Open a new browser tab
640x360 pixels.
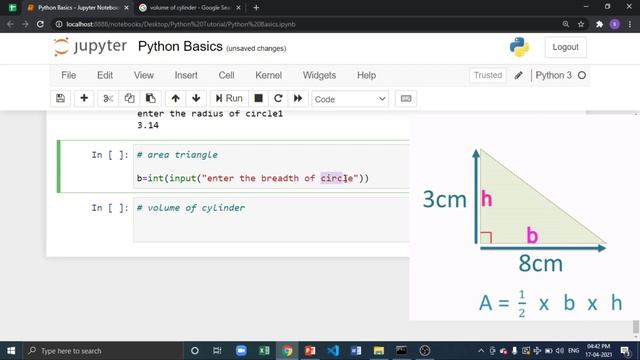pos(256,8)
